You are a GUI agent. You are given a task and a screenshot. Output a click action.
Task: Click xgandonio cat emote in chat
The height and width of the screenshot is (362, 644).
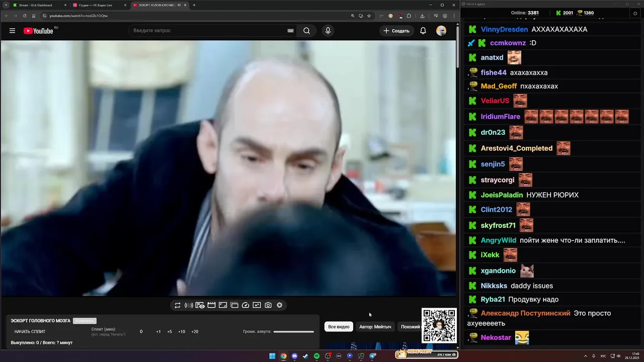(527, 270)
